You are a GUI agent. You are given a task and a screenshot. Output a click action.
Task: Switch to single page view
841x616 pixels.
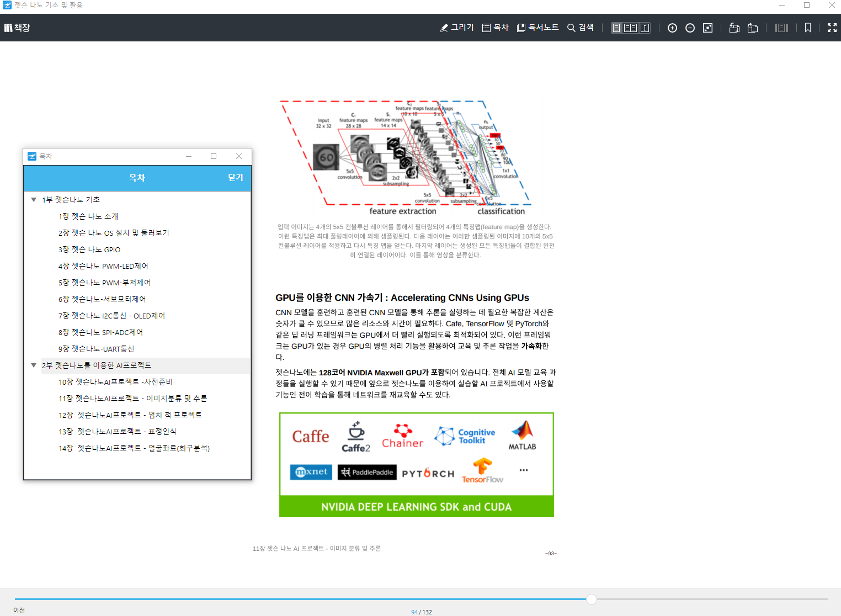pos(617,28)
